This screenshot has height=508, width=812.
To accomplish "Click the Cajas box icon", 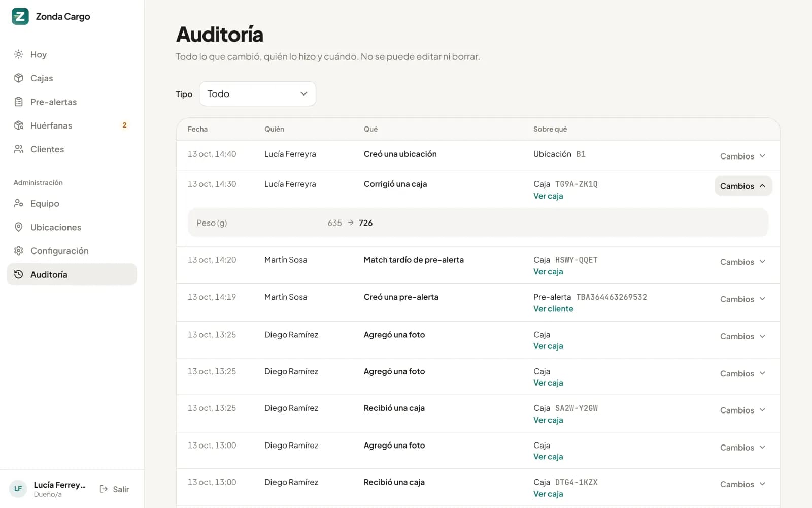I will click(19, 78).
